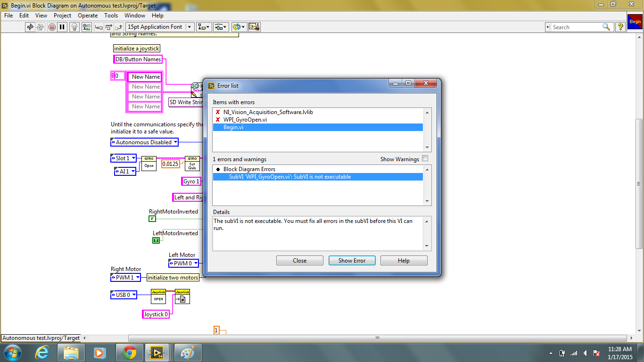Viewport: 644px width, 362px height.
Task: Click the broken Run arrow in toolbar
Action: pyautogui.click(x=30, y=27)
